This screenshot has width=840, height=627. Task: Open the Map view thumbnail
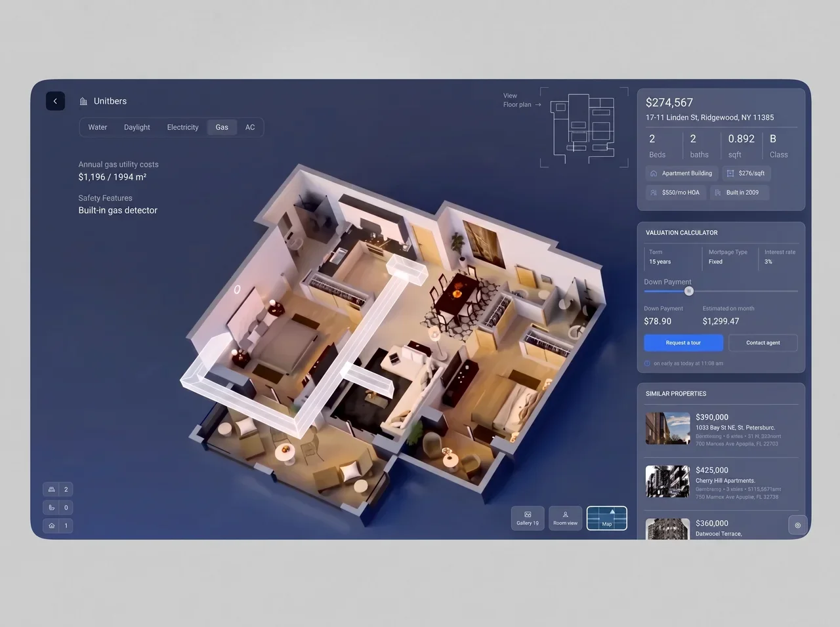click(x=607, y=518)
